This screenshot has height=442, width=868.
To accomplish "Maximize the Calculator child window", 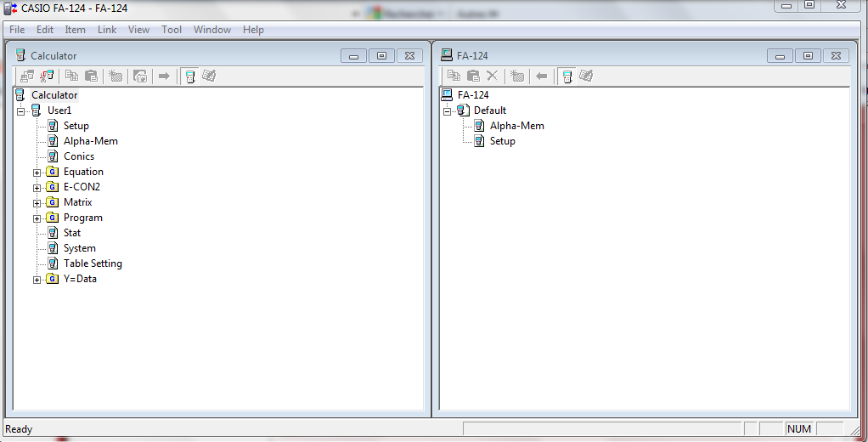I will coord(381,55).
